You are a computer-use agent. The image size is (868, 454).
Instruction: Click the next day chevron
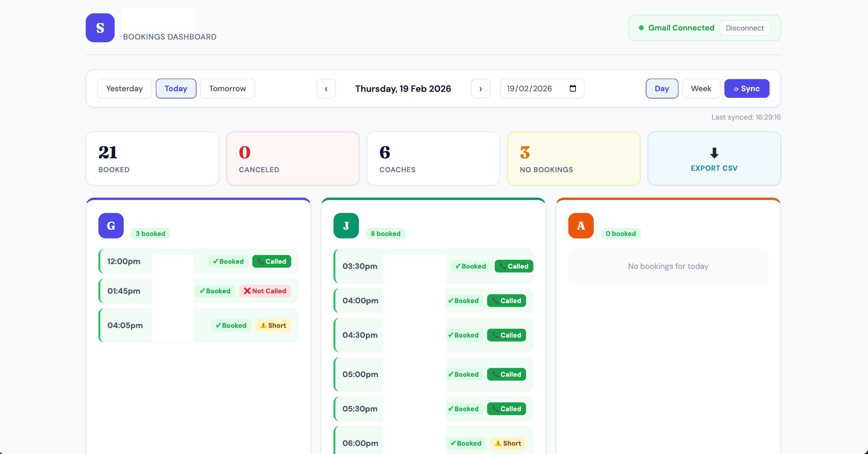[x=480, y=88]
